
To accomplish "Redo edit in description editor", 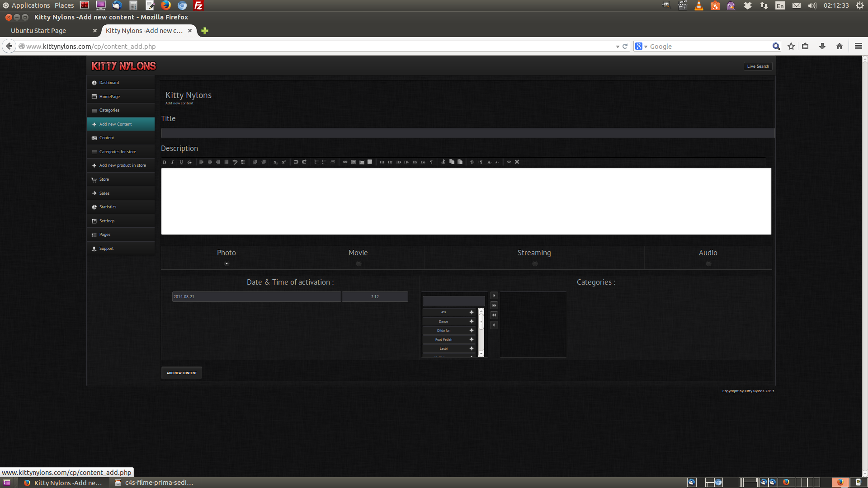I will (x=304, y=162).
